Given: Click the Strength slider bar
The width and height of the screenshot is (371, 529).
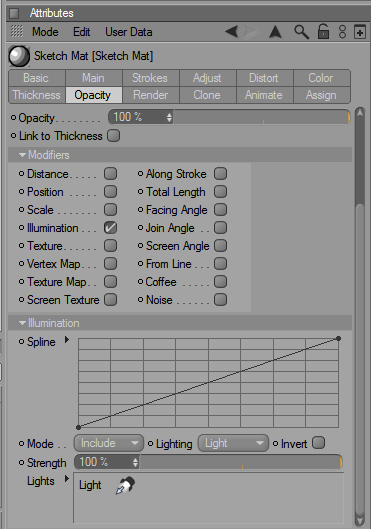Looking at the screenshot, I should 241,462.
